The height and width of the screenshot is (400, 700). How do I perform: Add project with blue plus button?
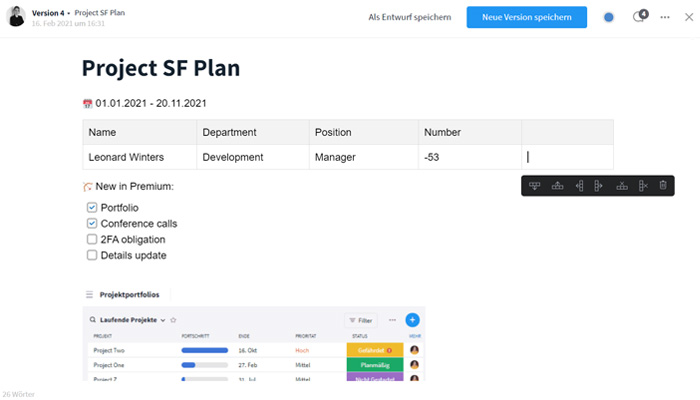(412, 320)
